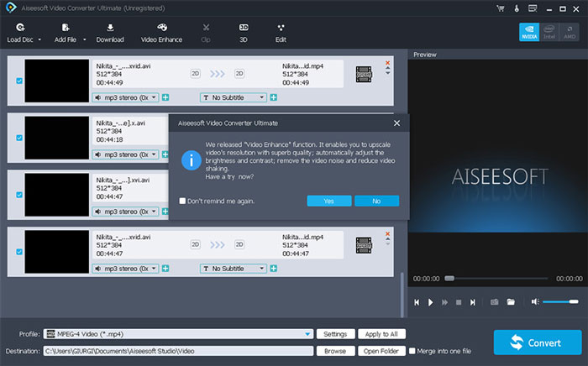The height and width of the screenshot is (366, 588).
Task: Expand the Load Disc dropdown arrow
Action: click(x=39, y=39)
